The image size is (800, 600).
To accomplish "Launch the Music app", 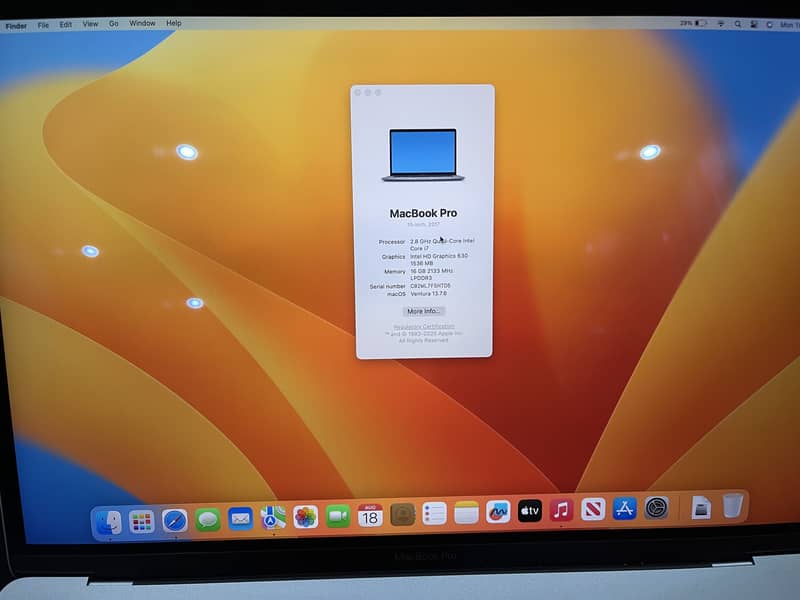I will coord(561,510).
